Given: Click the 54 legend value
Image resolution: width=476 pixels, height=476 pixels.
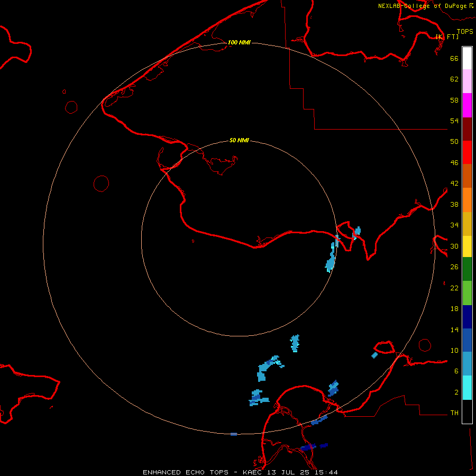Looking at the screenshot, I should [x=454, y=121].
